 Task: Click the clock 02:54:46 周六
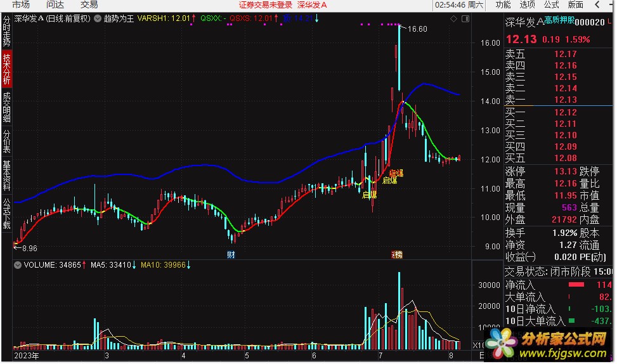pyautogui.click(x=459, y=5)
